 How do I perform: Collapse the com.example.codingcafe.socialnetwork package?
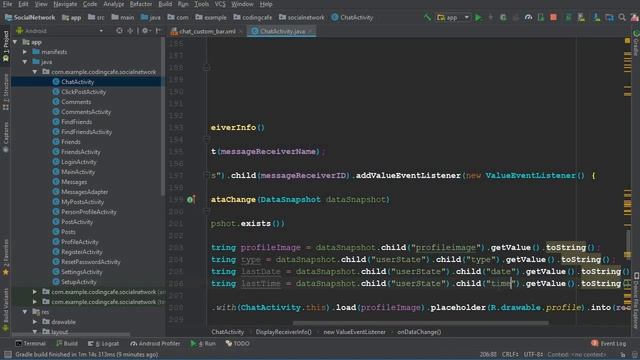click(35, 72)
